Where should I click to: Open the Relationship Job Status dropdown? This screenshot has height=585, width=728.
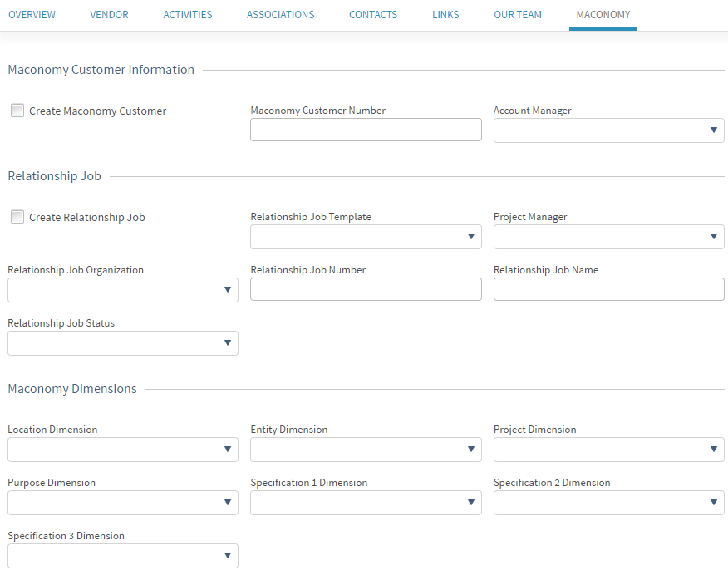pos(122,343)
